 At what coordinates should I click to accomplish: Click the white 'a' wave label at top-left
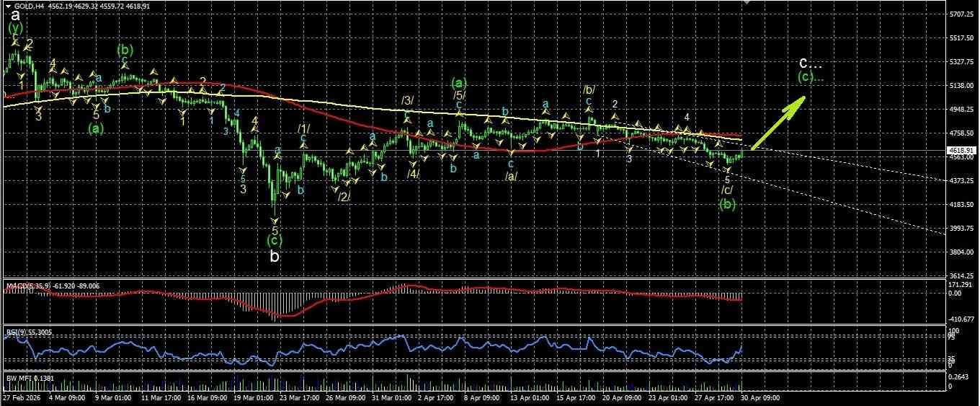[x=15, y=13]
